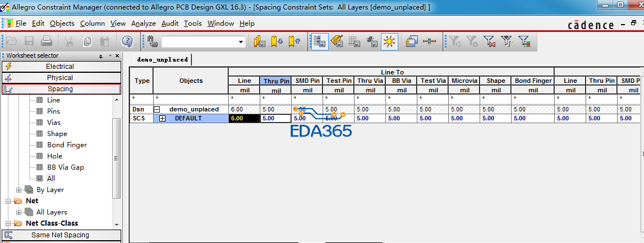The image size is (644, 243).
Task: Click the Objects column filter cell
Action: point(191,99)
